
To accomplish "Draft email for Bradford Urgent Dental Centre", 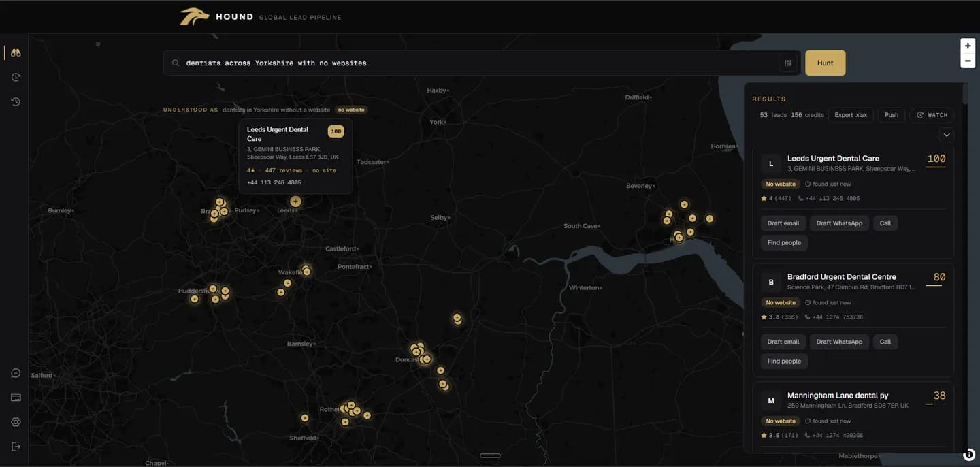I will point(783,342).
